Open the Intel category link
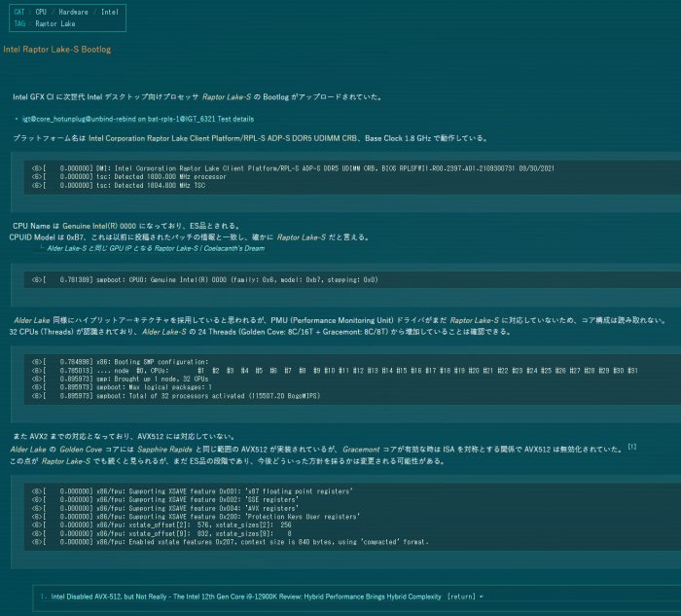Viewport: 681px width, 616px height. tap(110, 13)
